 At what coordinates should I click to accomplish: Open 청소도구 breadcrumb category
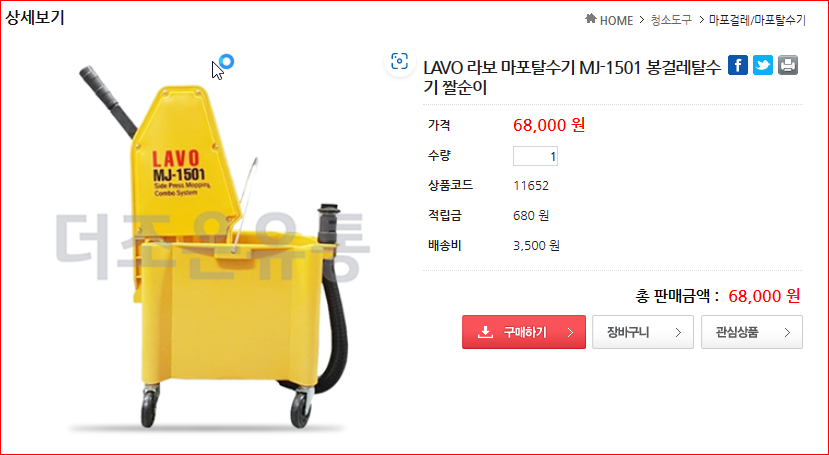click(x=671, y=21)
